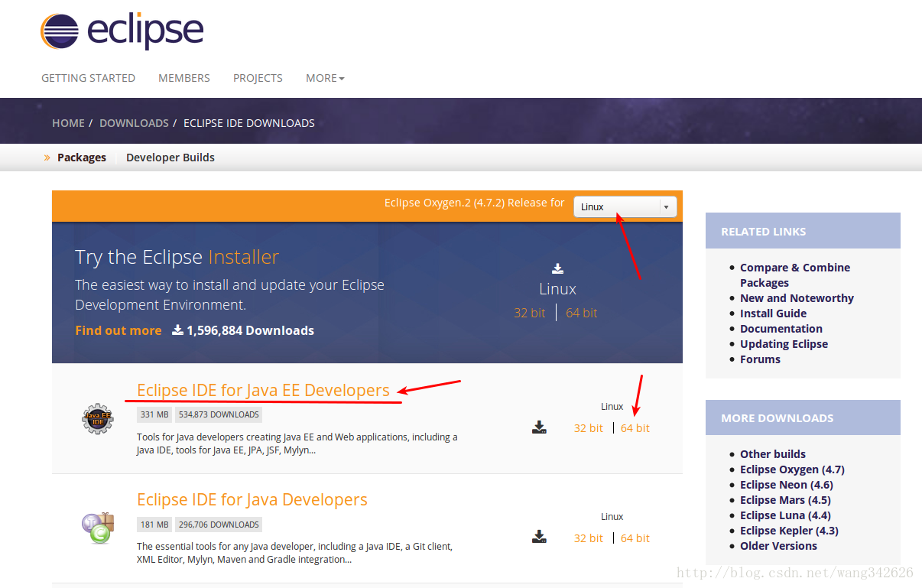Download Java Developers 32 bit
The image size is (922, 588).
tap(589, 538)
